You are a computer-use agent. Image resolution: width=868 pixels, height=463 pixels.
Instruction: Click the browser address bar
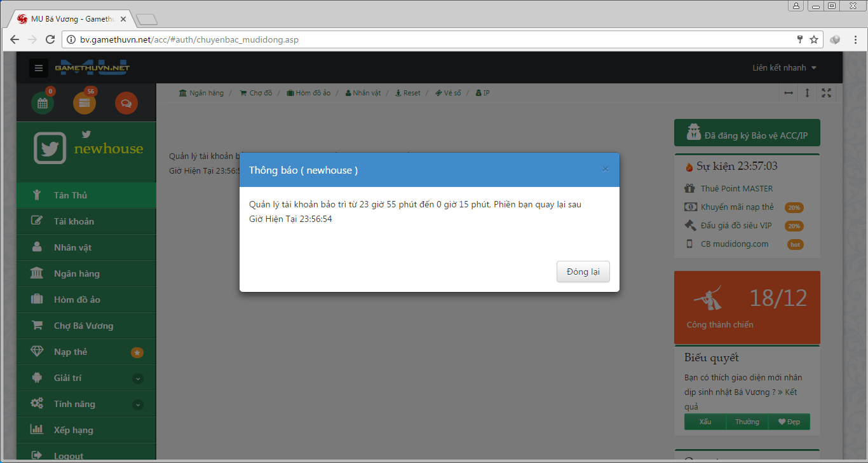click(432, 39)
